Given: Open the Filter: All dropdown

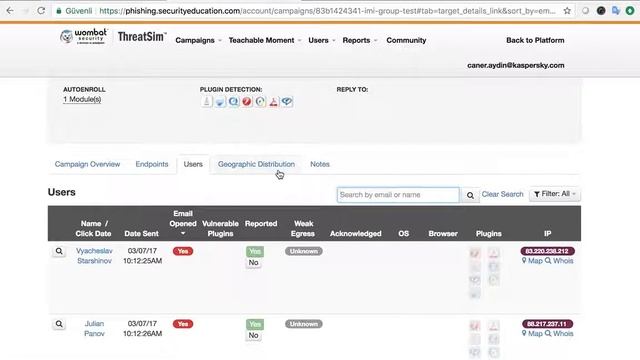Looking at the screenshot, I should pos(555,194).
